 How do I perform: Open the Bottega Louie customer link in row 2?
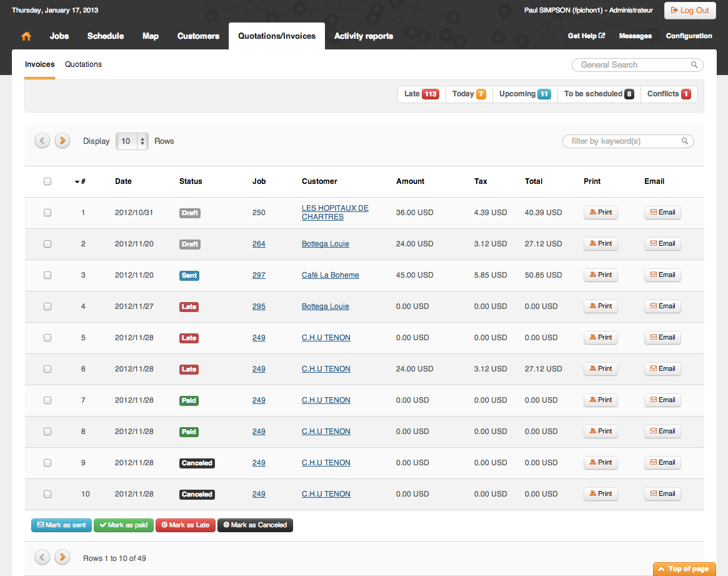tap(325, 244)
